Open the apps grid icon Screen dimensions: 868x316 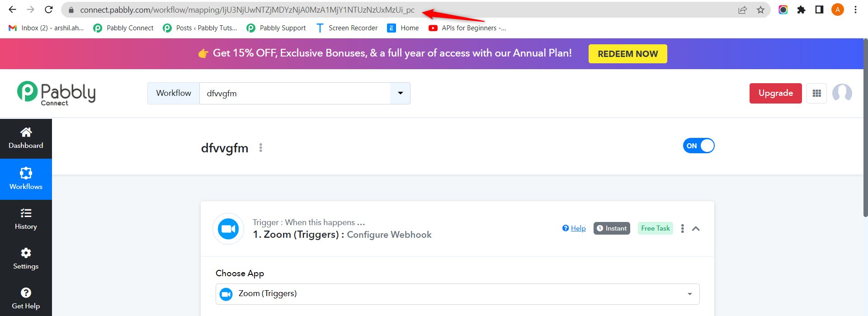click(816, 93)
